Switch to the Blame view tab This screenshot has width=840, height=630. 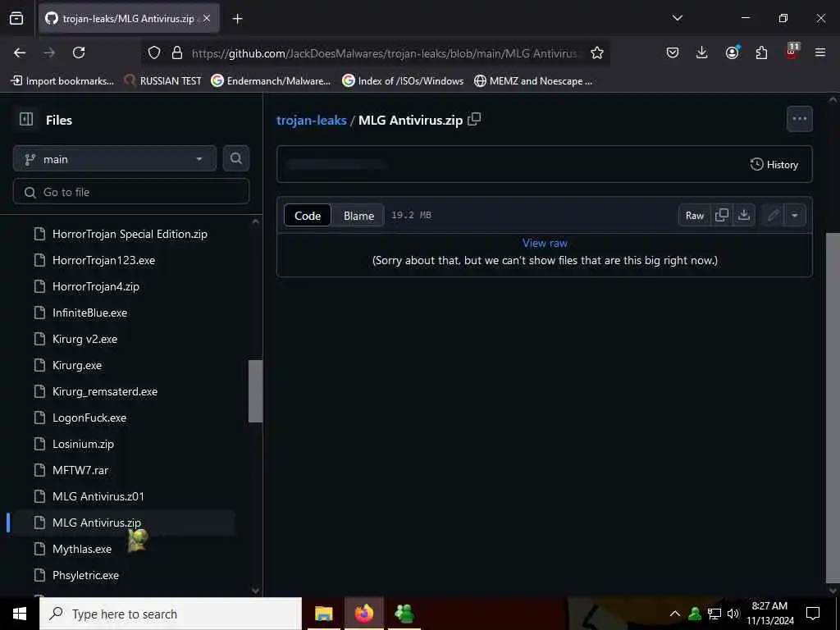click(x=358, y=216)
